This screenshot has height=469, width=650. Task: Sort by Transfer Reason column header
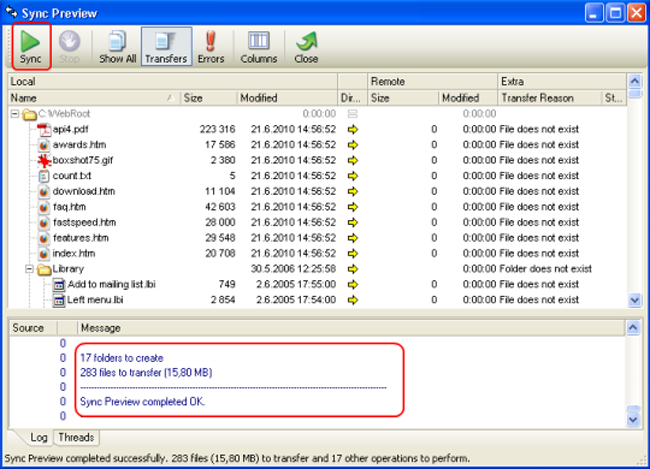click(x=549, y=98)
